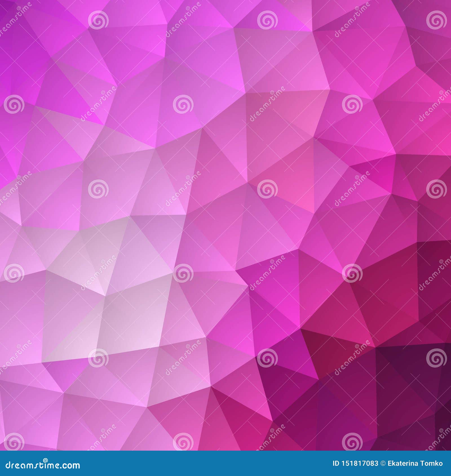Select the spiral icon near the top-right watermark
451x476 pixels.
tap(436, 20)
